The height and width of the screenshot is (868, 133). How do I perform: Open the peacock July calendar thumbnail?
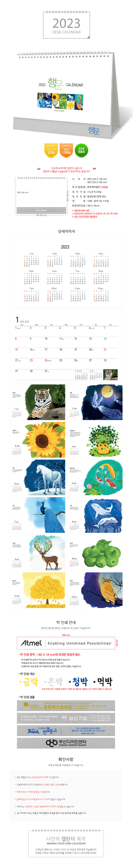click(x=38, y=515)
